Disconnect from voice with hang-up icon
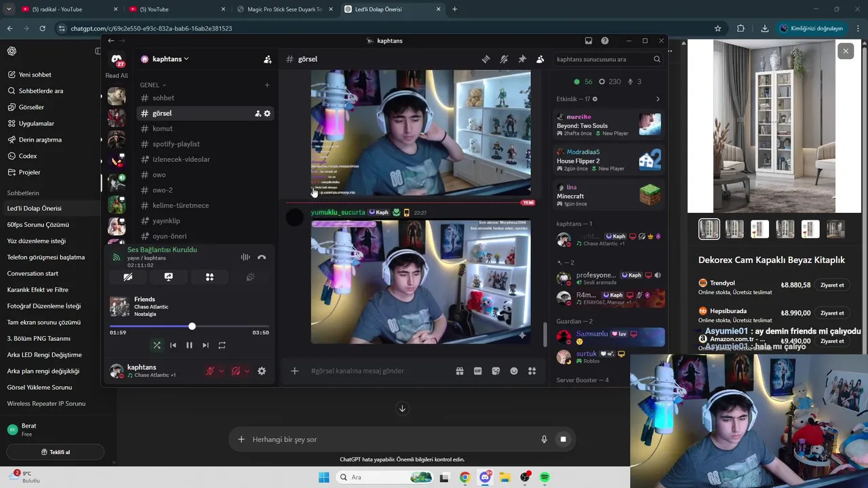 click(262, 257)
